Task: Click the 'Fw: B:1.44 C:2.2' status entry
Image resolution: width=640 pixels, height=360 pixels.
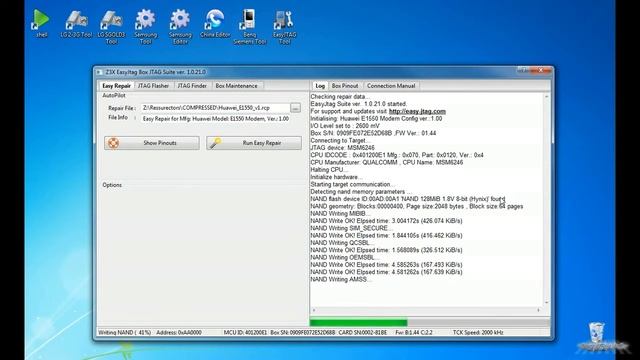Action: (x=413, y=333)
